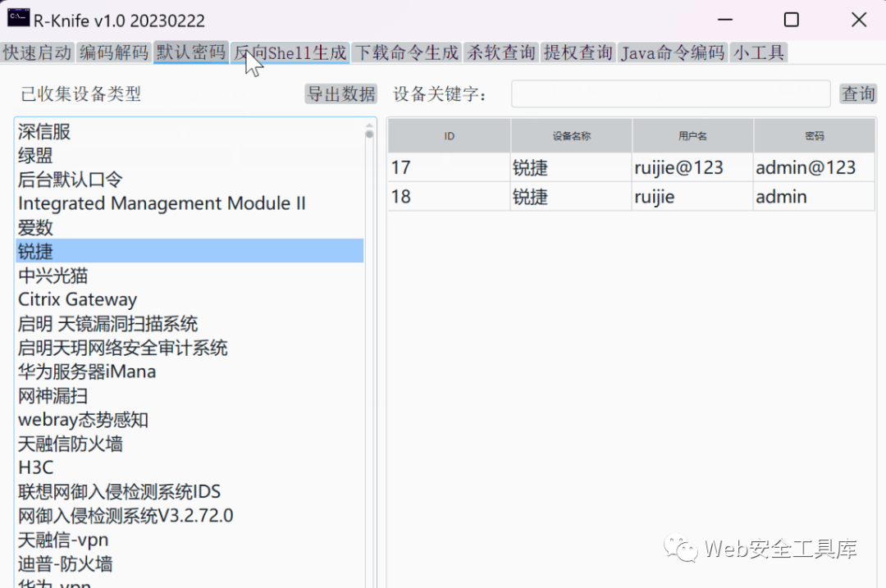Viewport: 886px width, 588px height.
Task: Click the admin@123 password cell
Action: (815, 167)
